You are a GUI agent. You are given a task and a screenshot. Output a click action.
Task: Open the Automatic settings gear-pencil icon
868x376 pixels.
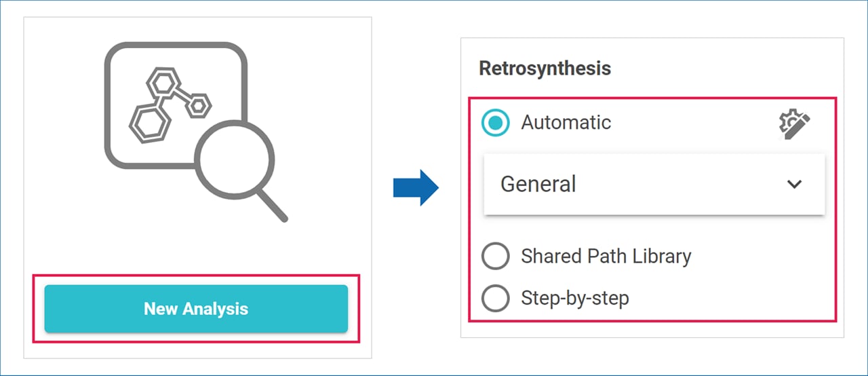794,125
